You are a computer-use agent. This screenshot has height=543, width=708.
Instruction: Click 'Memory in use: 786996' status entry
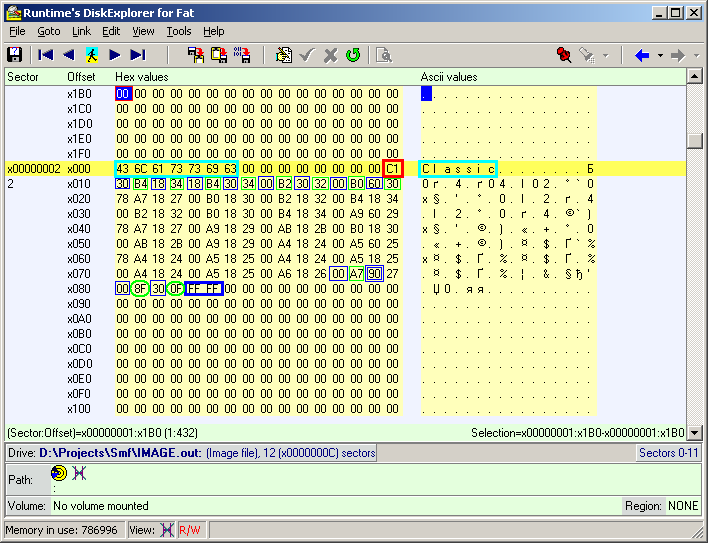point(61,530)
